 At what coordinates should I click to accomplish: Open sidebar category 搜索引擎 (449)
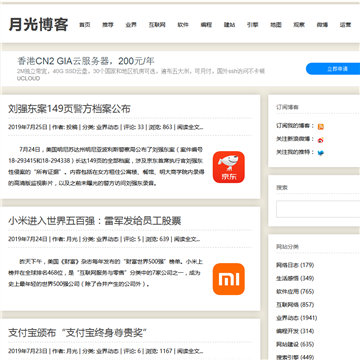click(295, 357)
